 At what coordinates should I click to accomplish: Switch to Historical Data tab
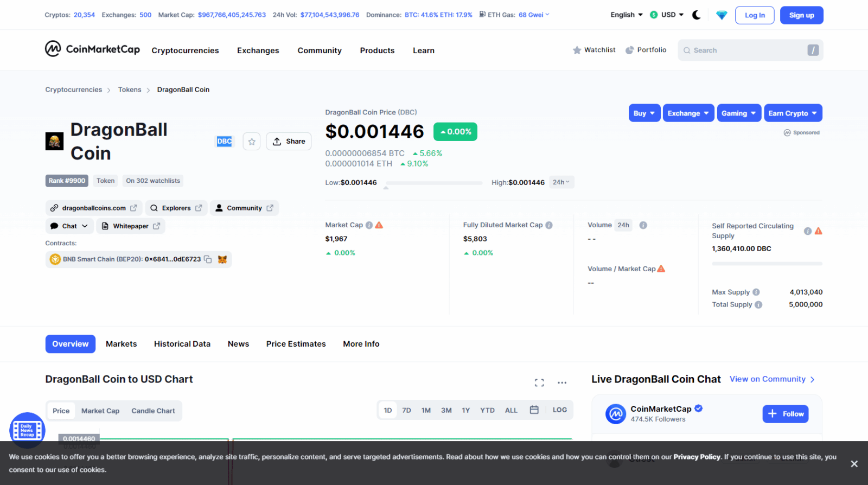click(182, 344)
